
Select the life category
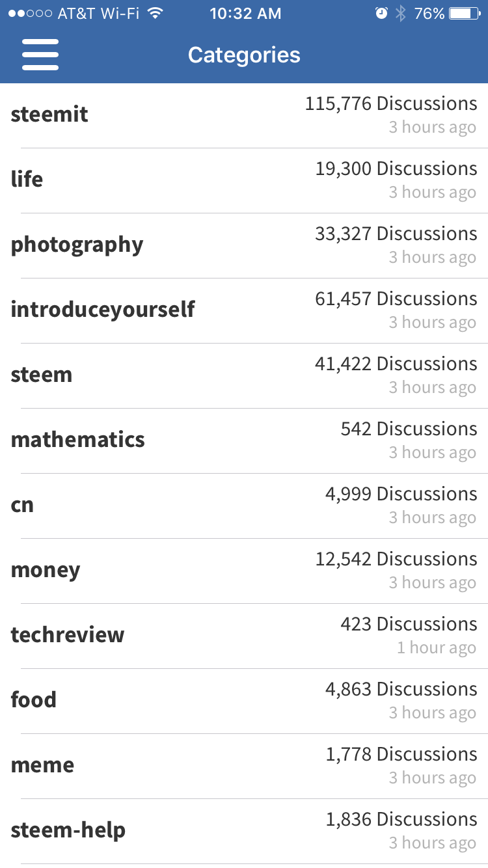pyautogui.click(x=244, y=181)
